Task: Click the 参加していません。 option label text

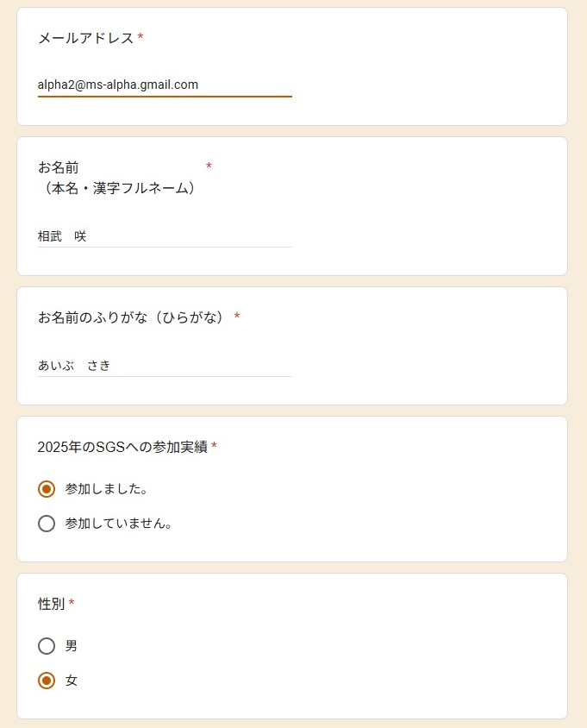Action: (118, 524)
